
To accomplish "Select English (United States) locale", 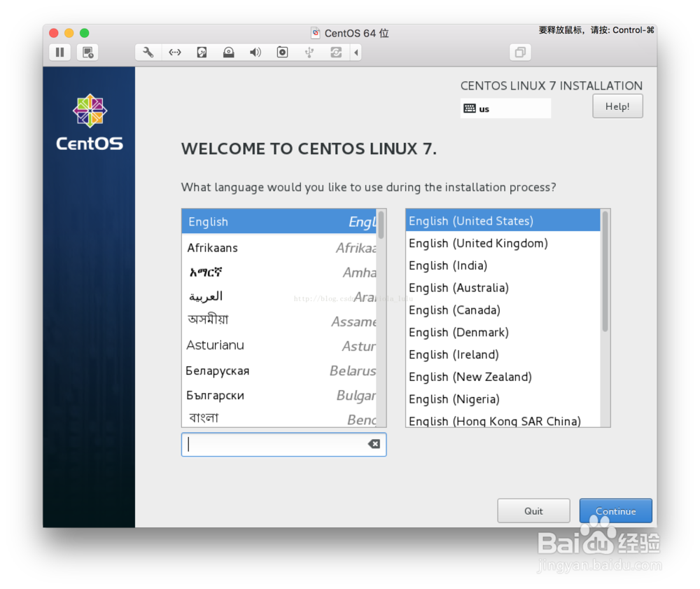I will click(x=503, y=221).
